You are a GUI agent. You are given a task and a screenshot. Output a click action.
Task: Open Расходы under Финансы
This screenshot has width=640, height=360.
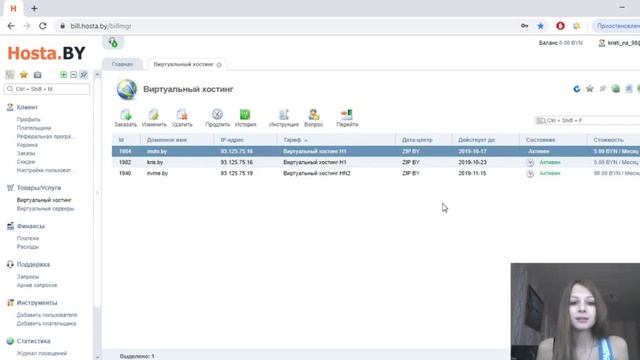(28, 247)
